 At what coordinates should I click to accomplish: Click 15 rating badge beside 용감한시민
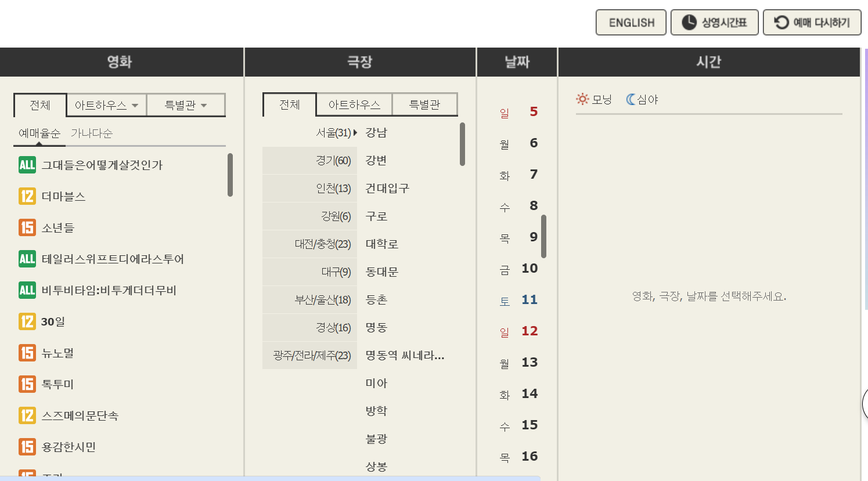pyautogui.click(x=27, y=447)
